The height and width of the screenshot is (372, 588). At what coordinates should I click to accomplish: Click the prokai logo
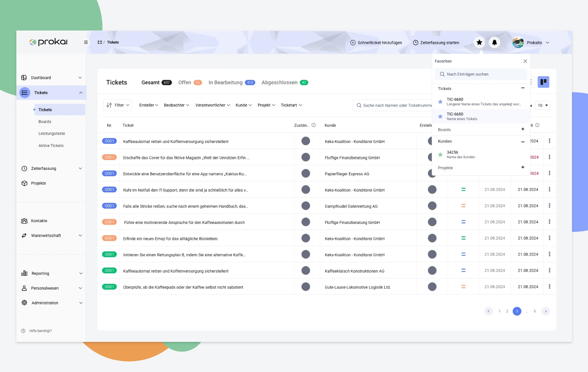[48, 42]
